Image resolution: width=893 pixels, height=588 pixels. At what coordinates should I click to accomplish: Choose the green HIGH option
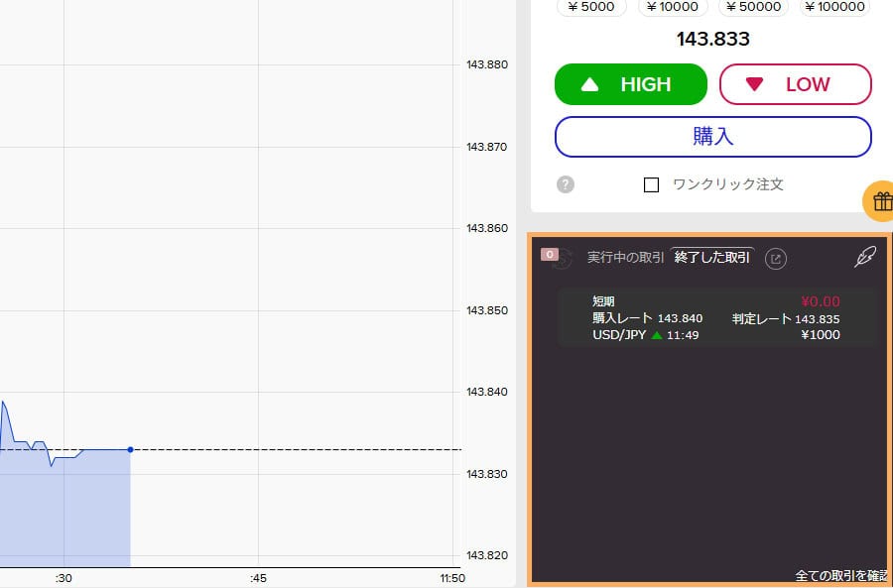coord(631,84)
